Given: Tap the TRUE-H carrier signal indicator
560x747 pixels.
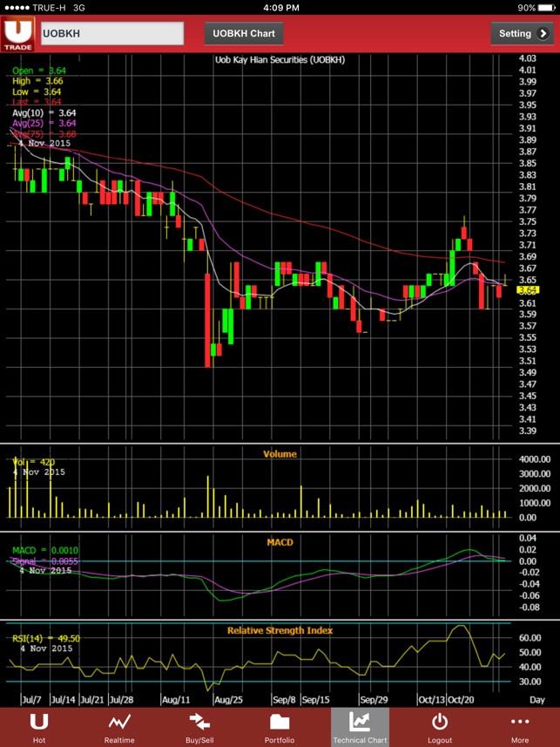Looking at the screenshot, I should pos(33,8).
